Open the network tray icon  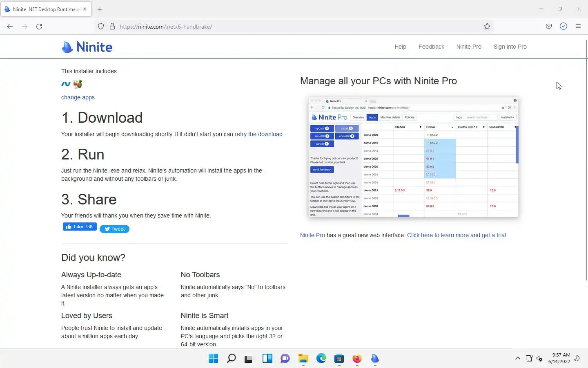pos(529,359)
